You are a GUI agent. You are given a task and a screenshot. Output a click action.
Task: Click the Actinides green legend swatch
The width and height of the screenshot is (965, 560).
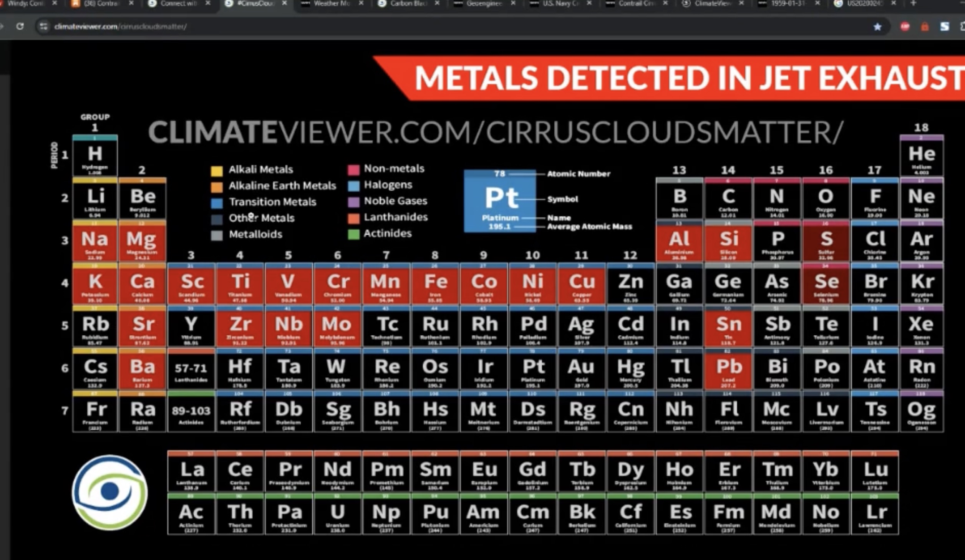tap(353, 234)
